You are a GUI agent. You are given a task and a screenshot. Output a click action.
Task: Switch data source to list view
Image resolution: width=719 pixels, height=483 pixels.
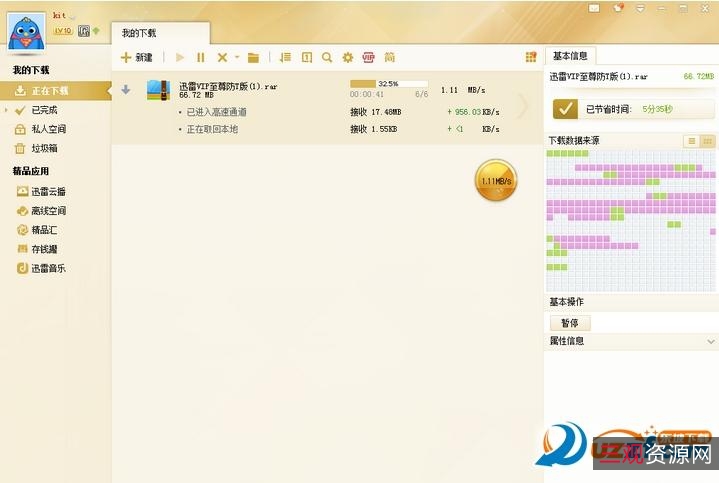pyautogui.click(x=691, y=141)
